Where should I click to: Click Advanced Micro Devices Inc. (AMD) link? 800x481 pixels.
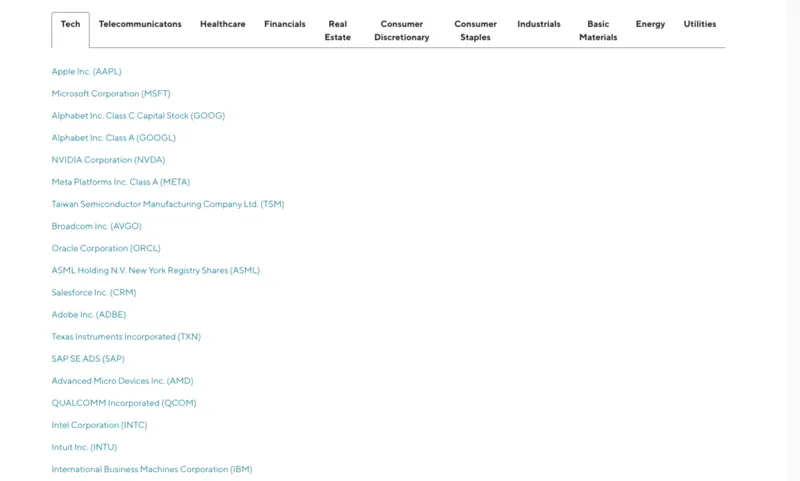click(122, 381)
